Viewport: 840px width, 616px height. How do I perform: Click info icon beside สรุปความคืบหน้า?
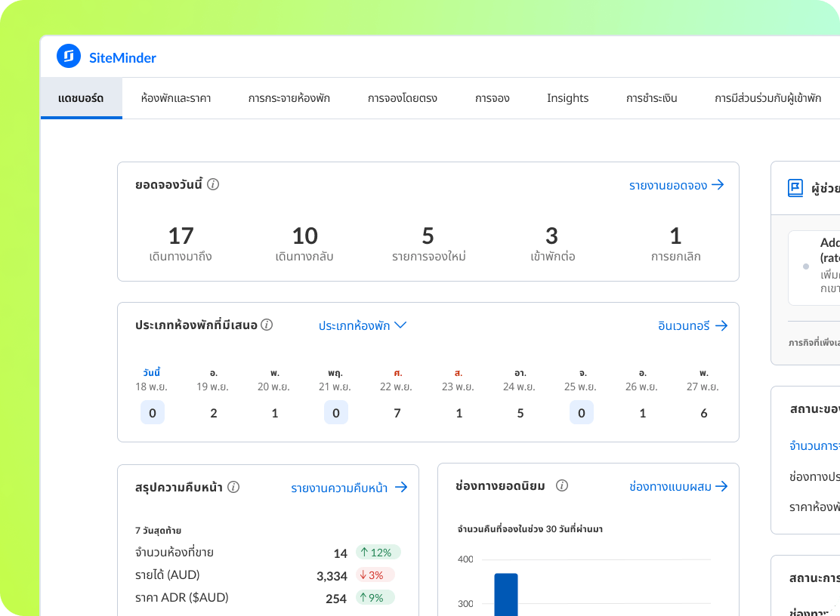point(233,487)
